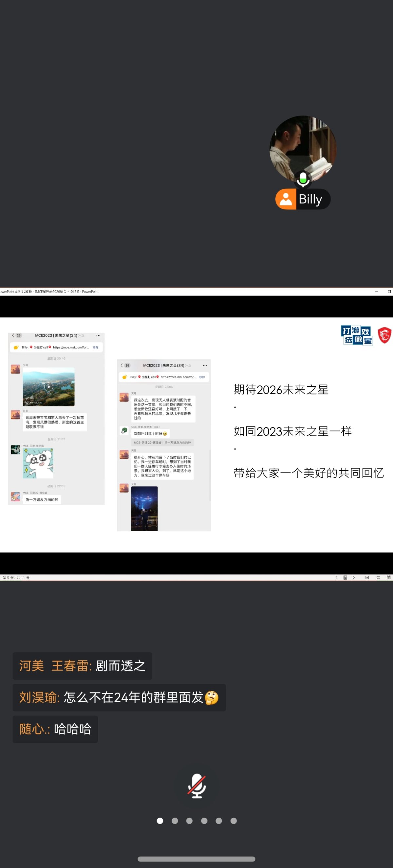This screenshot has width=393, height=868.
Task: Select the last page indicator dot
Action: [x=233, y=821]
